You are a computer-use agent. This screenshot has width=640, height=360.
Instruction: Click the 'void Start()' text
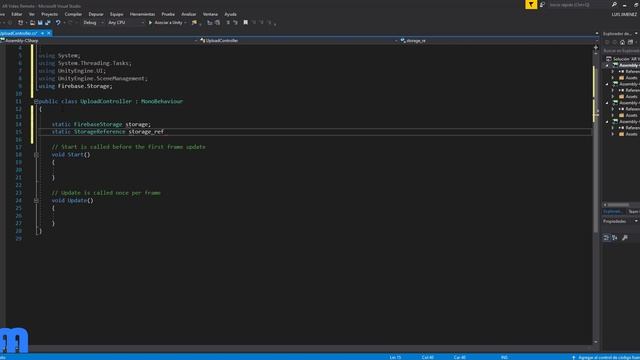click(x=71, y=155)
